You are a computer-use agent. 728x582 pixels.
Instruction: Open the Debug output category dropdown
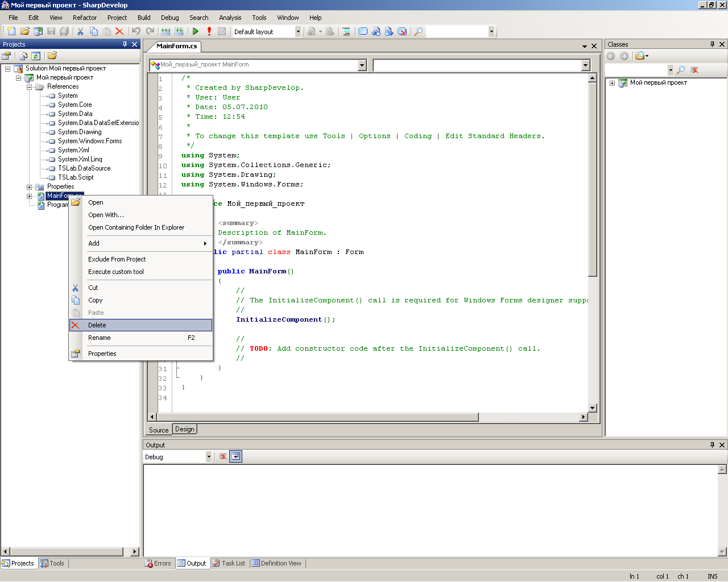click(x=209, y=457)
